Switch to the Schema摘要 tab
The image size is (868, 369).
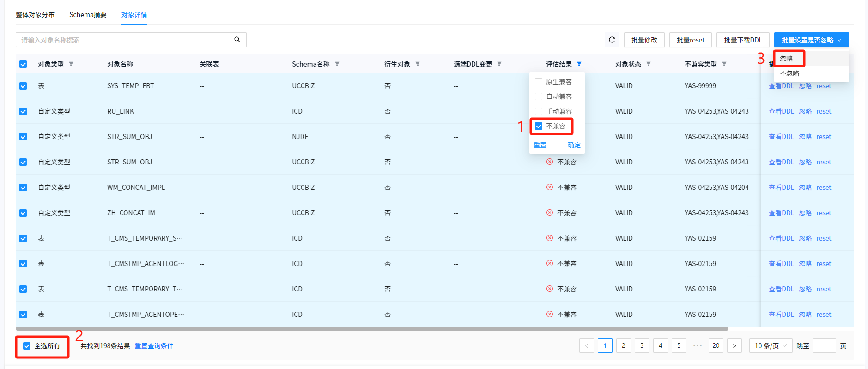[88, 15]
